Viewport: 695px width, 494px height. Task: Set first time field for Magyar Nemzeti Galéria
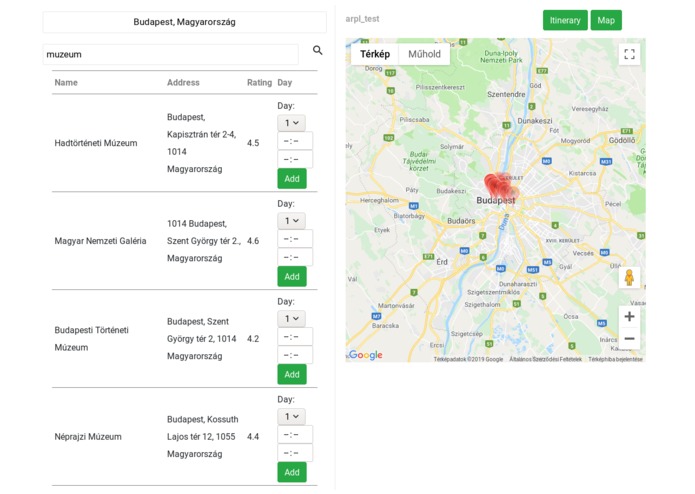pyautogui.click(x=295, y=239)
